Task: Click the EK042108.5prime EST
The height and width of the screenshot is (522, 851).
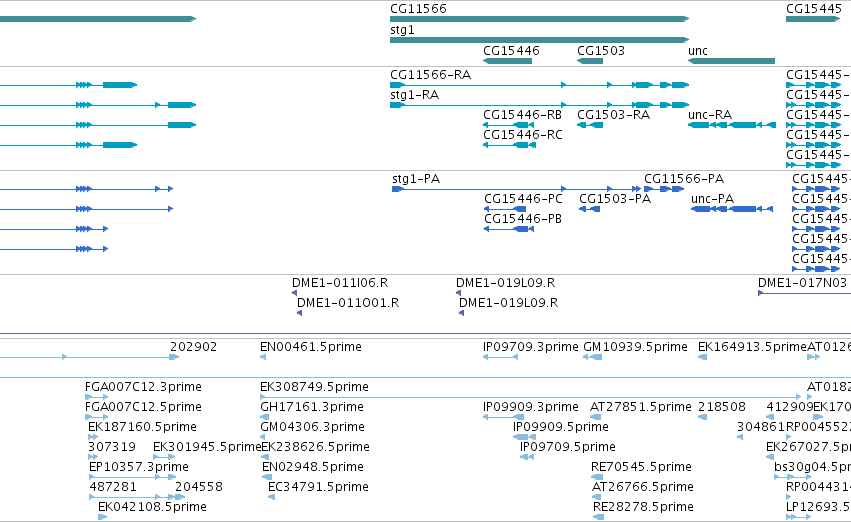Action: 103,518
